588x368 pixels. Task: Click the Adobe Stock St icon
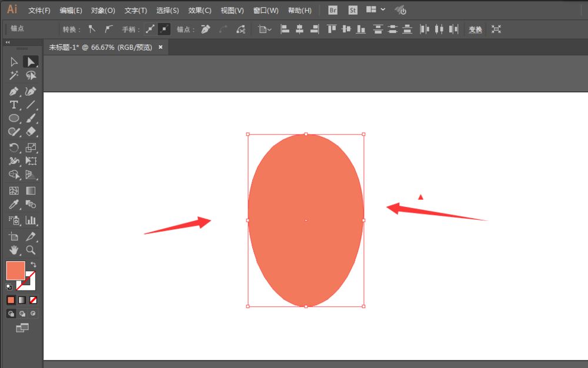point(352,10)
